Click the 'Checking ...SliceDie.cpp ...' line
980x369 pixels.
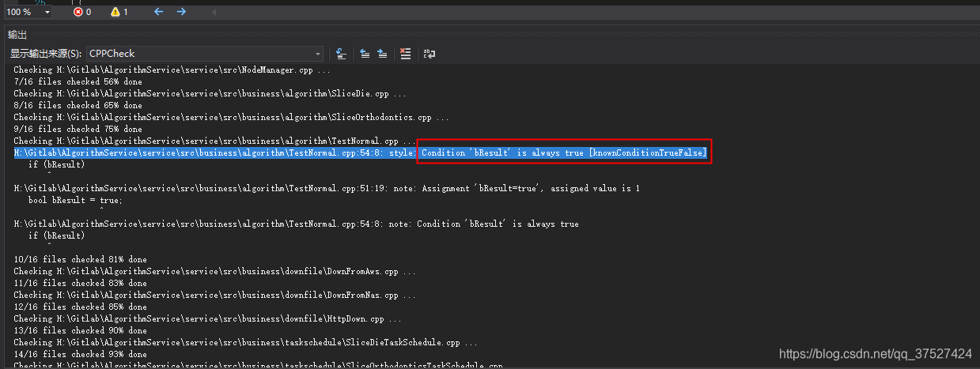[x=210, y=93]
